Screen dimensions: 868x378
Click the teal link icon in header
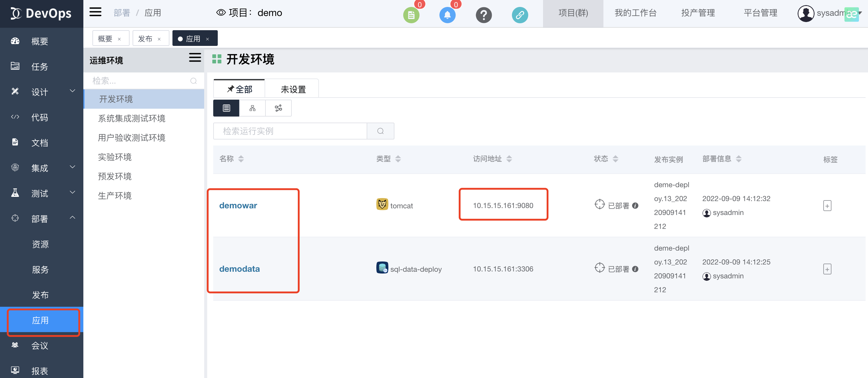519,15
